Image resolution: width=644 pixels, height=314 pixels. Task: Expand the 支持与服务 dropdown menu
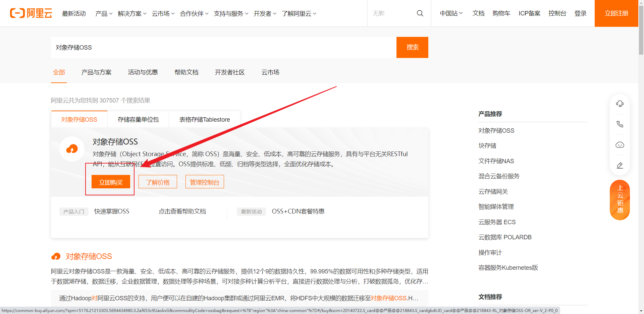(x=231, y=13)
